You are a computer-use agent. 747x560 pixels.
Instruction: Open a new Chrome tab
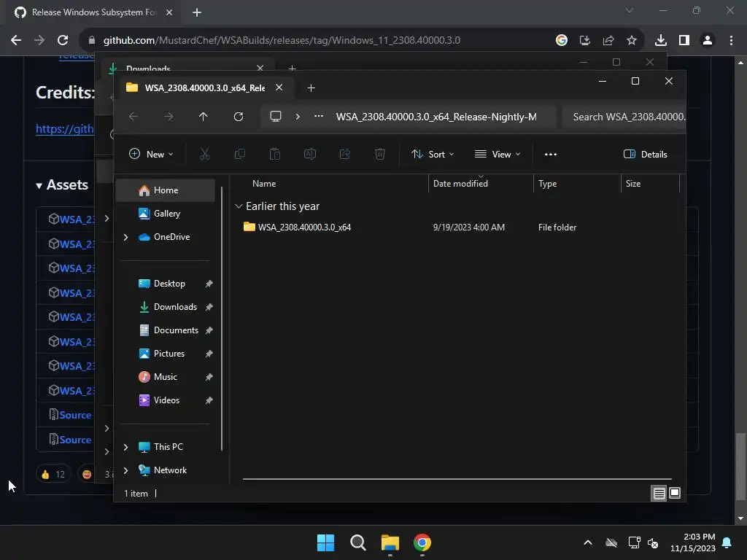(x=197, y=12)
